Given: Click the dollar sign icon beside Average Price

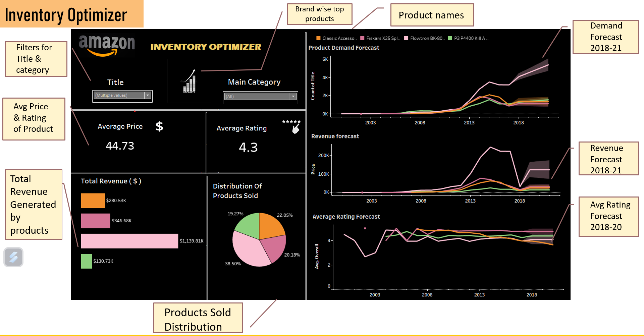Looking at the screenshot, I should click(x=159, y=126).
